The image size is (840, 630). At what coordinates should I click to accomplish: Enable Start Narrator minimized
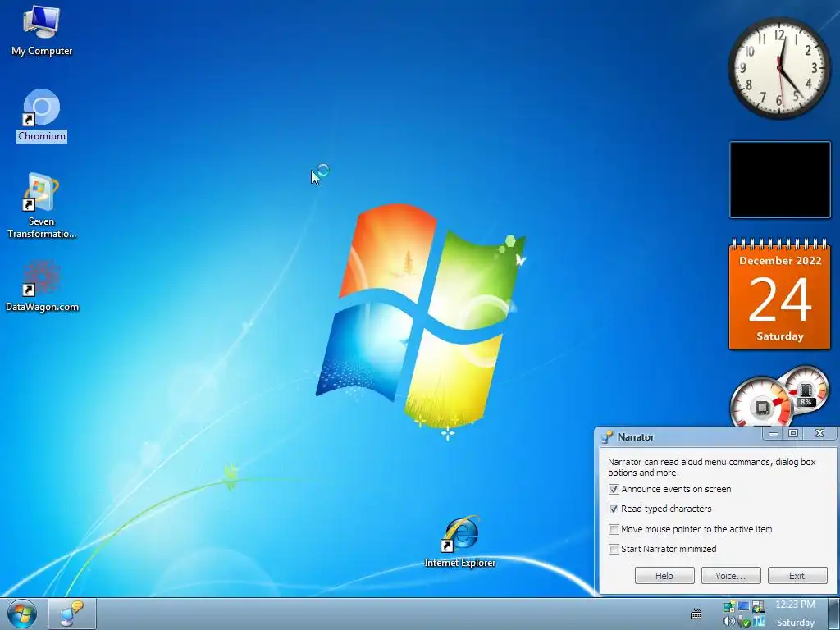click(614, 549)
